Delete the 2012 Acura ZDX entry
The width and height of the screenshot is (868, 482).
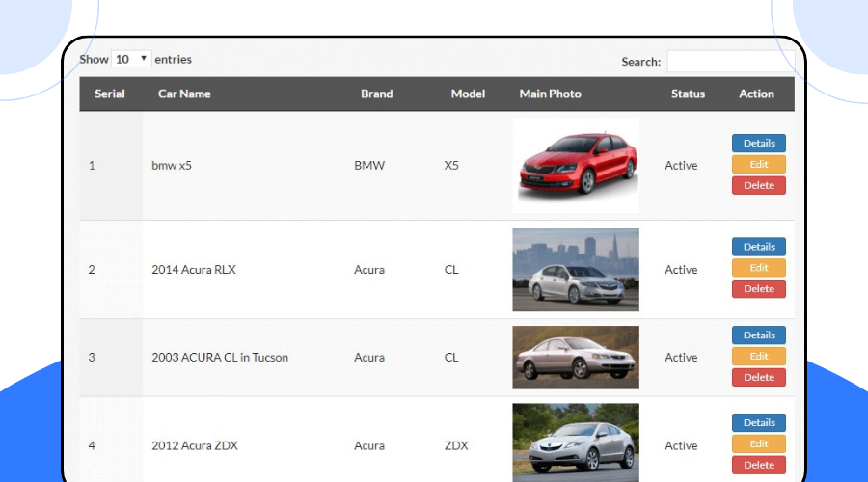[758, 466]
